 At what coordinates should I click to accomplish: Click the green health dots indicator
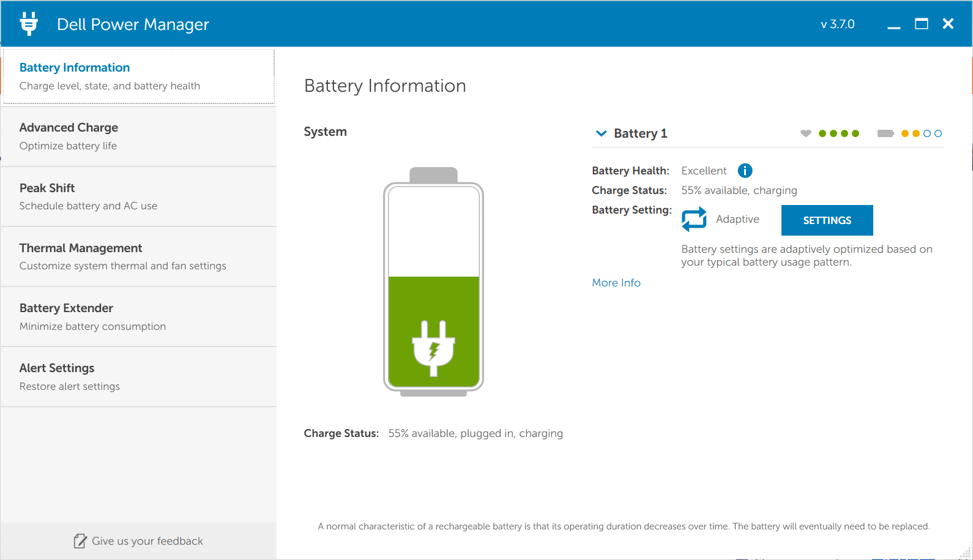click(839, 133)
